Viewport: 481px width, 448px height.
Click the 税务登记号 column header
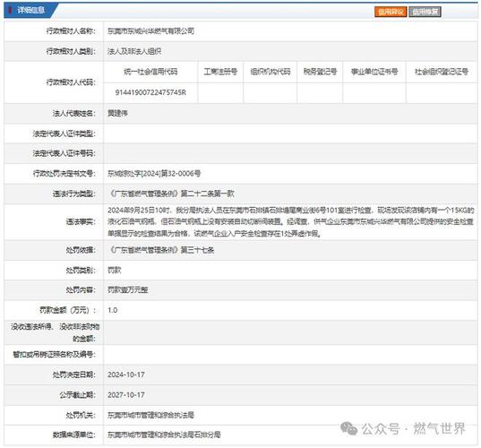[x=320, y=72]
